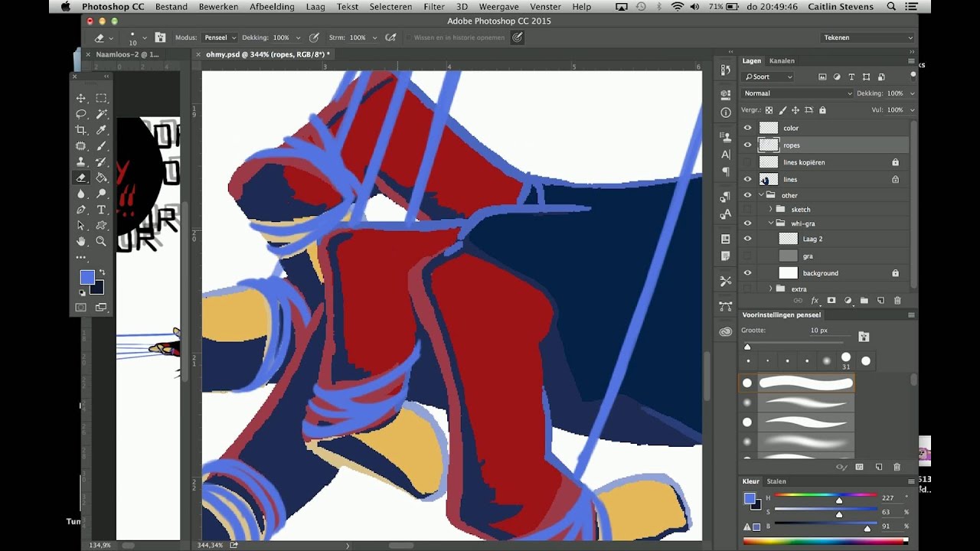
Task: Select the Pen tool
Action: pos(81,210)
